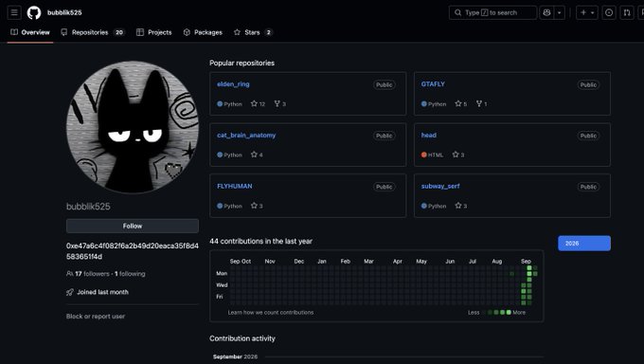The image size is (644, 364).
Task: Open the head repository
Action: (x=429, y=135)
